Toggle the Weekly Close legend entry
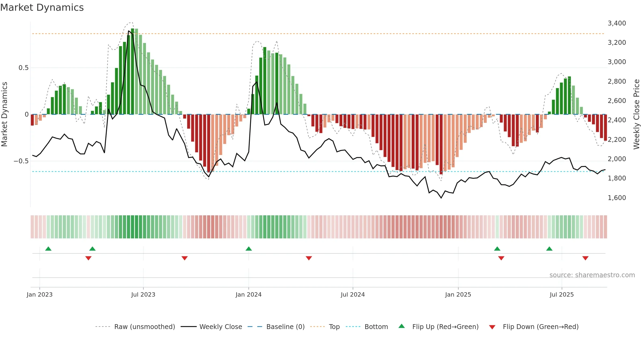Viewport: 644px width, 362px height. click(211, 327)
